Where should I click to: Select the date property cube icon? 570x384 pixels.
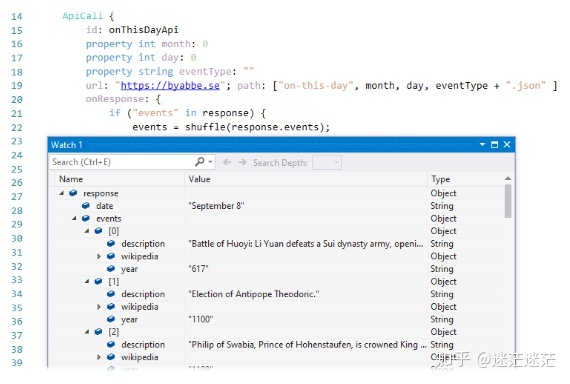(x=86, y=206)
